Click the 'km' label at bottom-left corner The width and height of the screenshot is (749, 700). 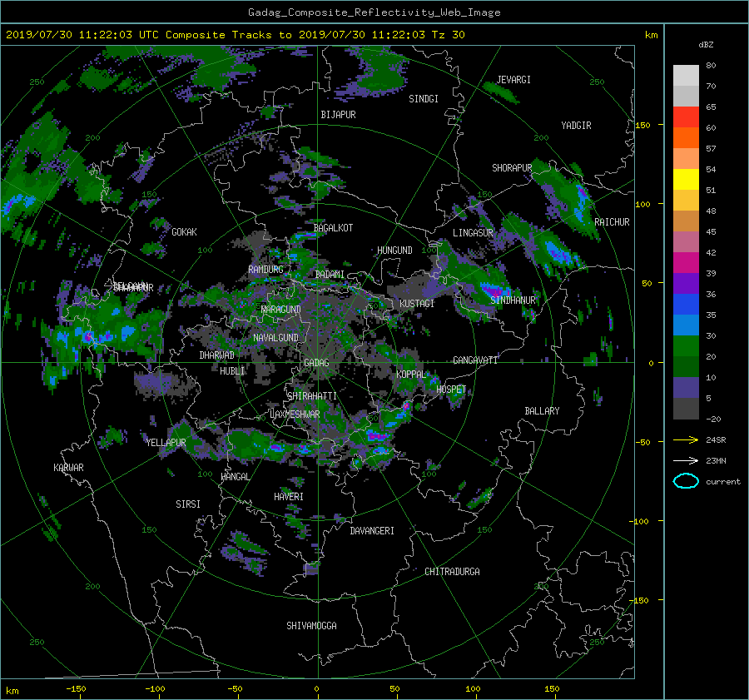[12, 691]
